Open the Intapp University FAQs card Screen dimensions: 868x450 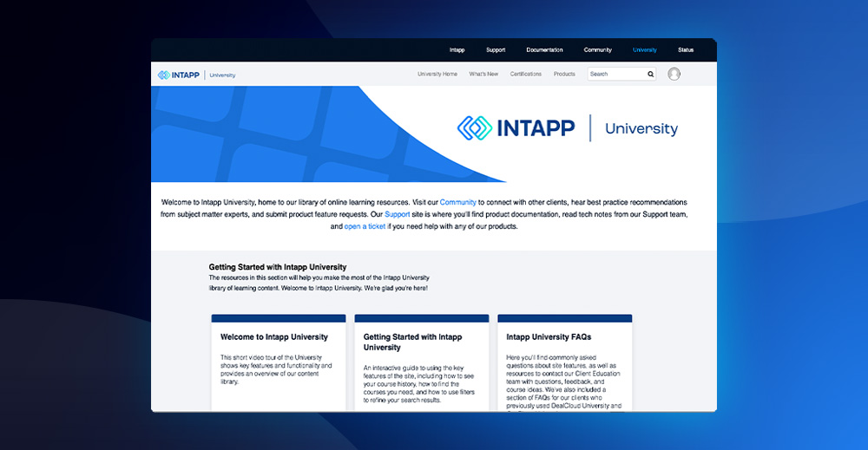pyautogui.click(x=565, y=362)
